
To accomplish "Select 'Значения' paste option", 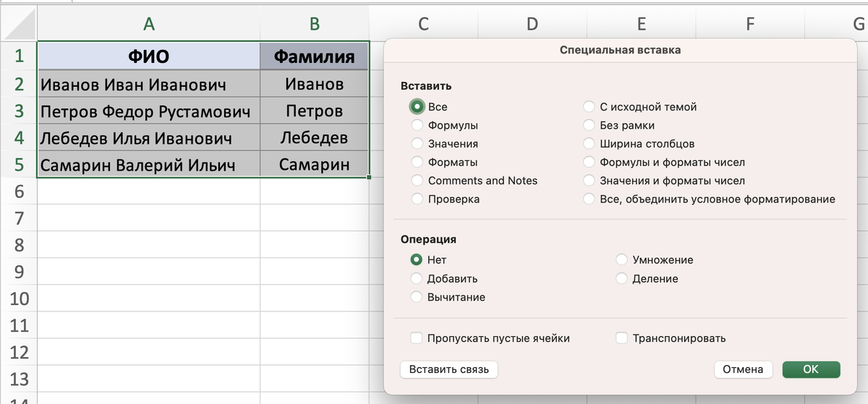I will (x=417, y=144).
